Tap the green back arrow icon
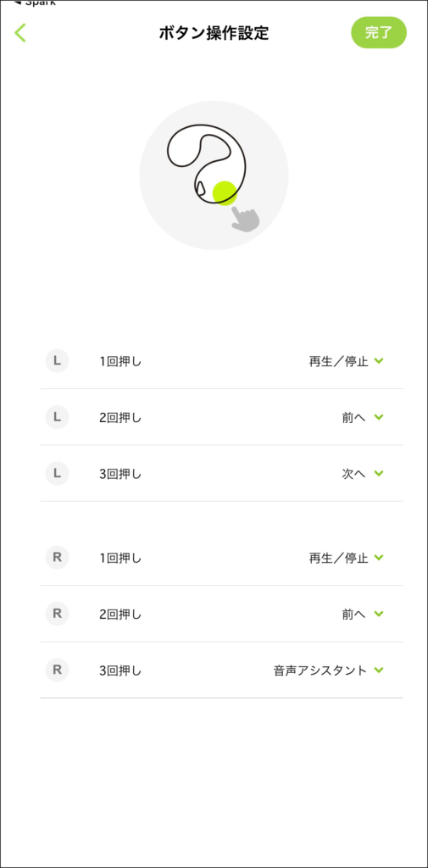 tap(20, 33)
